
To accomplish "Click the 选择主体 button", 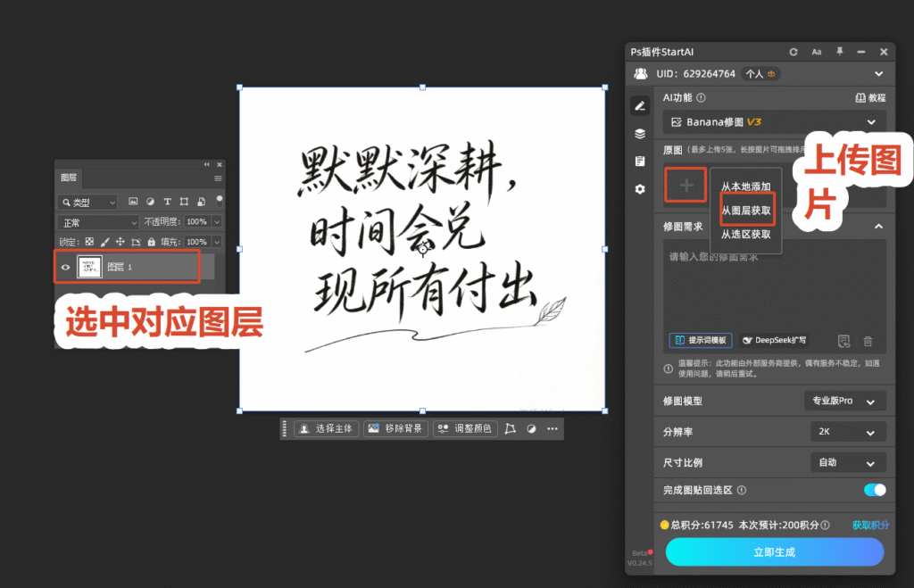I will coord(327,429).
